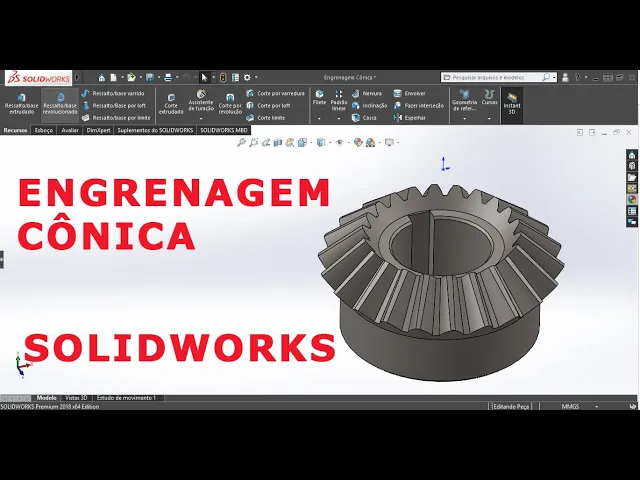Viewport: 640px width, 480px height.
Task: Click the Apply Scene icon
Action: point(370,142)
